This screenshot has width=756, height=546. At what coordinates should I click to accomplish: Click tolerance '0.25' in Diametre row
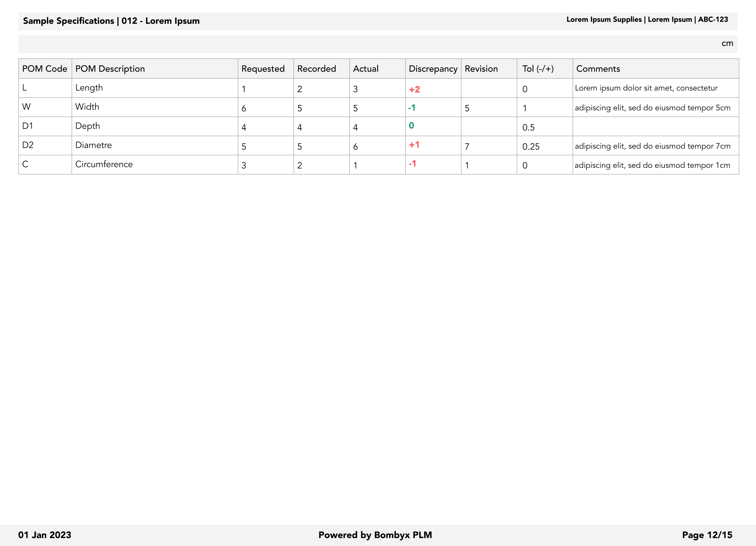pyautogui.click(x=531, y=147)
